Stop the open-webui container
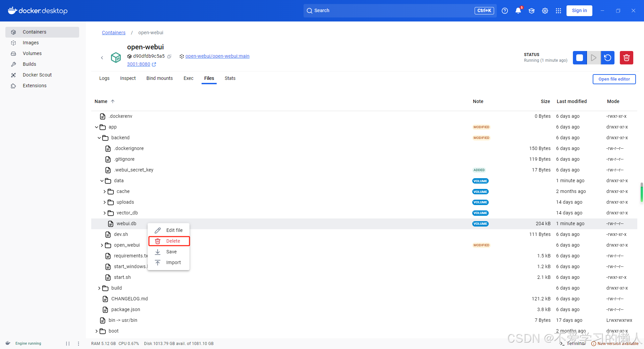This screenshot has height=349, width=644. tap(580, 58)
